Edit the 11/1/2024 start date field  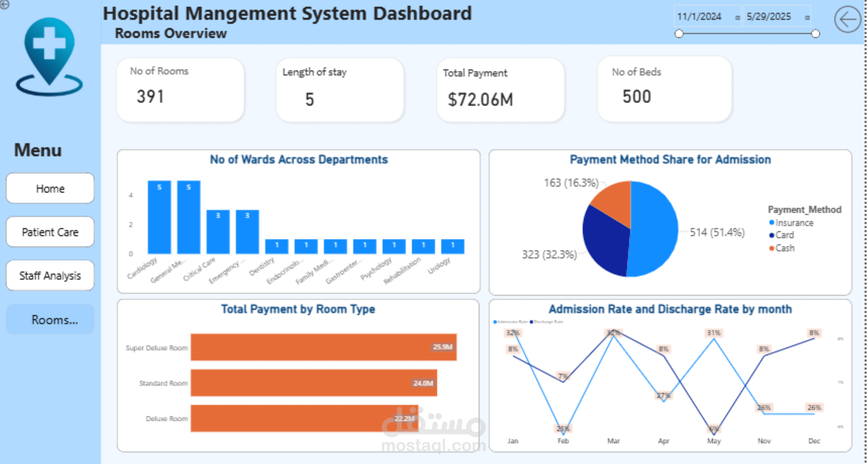(700, 16)
